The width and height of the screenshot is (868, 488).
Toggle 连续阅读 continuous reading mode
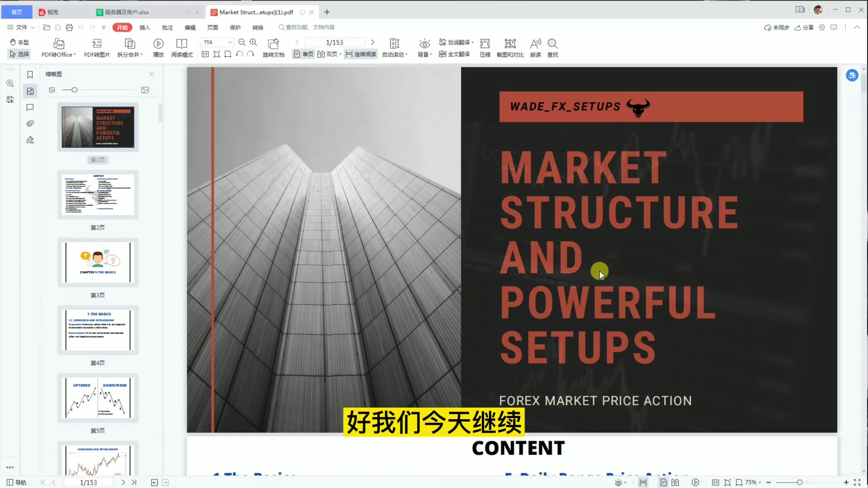361,54
